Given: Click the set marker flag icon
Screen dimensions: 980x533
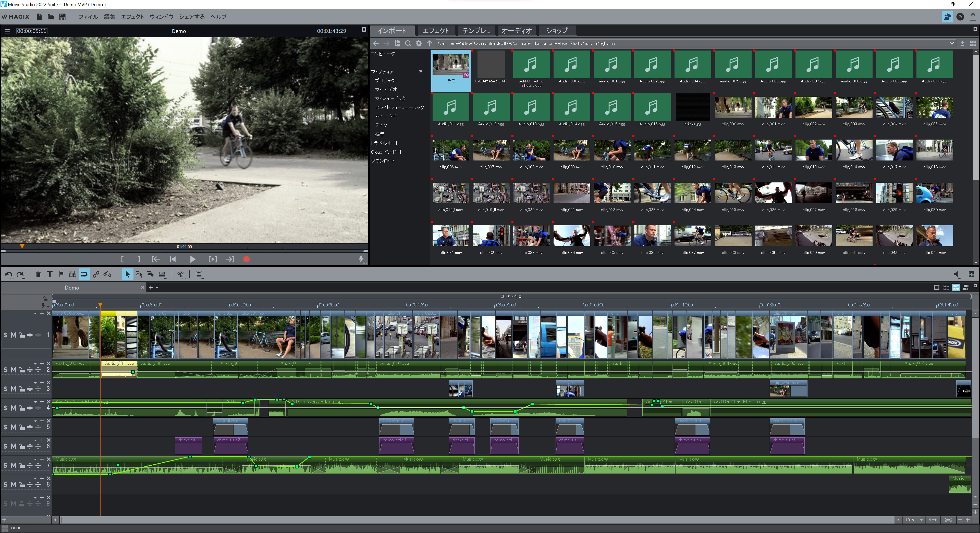Looking at the screenshot, I should [x=61, y=274].
